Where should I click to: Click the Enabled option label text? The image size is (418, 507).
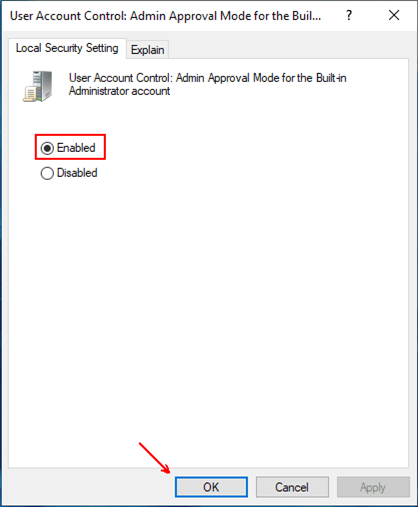(x=76, y=148)
